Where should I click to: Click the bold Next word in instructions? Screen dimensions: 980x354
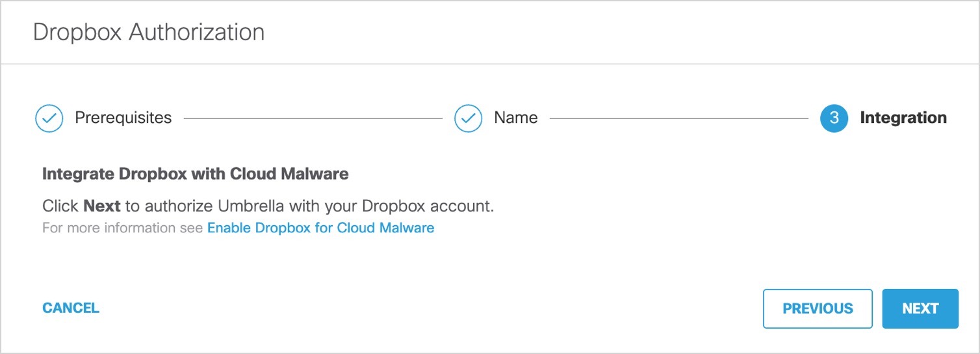click(x=102, y=206)
